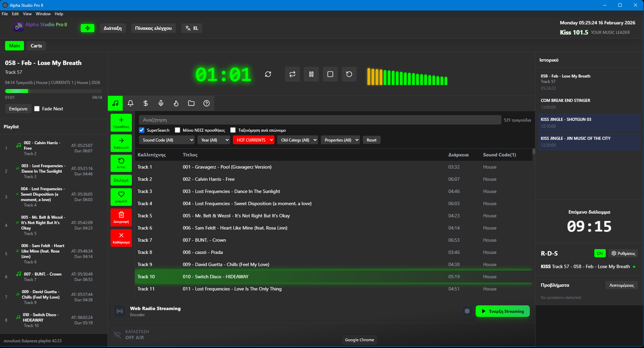This screenshot has width=644, height=348.
Task: Click the streaming encoder settings gear
Action: (x=467, y=311)
